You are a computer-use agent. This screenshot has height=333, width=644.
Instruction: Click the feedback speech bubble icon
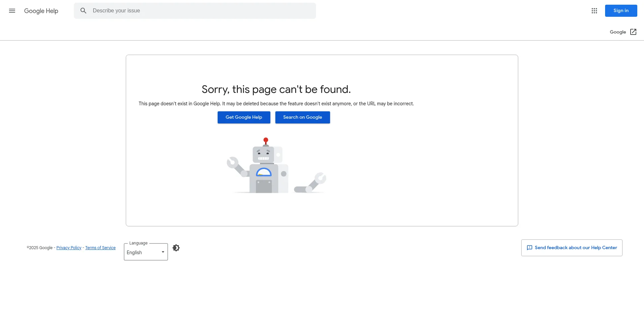(530, 247)
